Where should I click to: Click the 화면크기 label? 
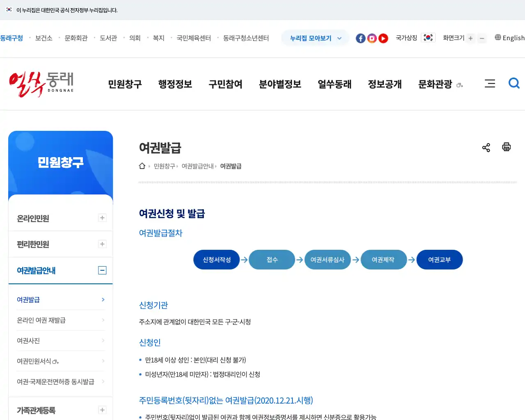(454, 38)
